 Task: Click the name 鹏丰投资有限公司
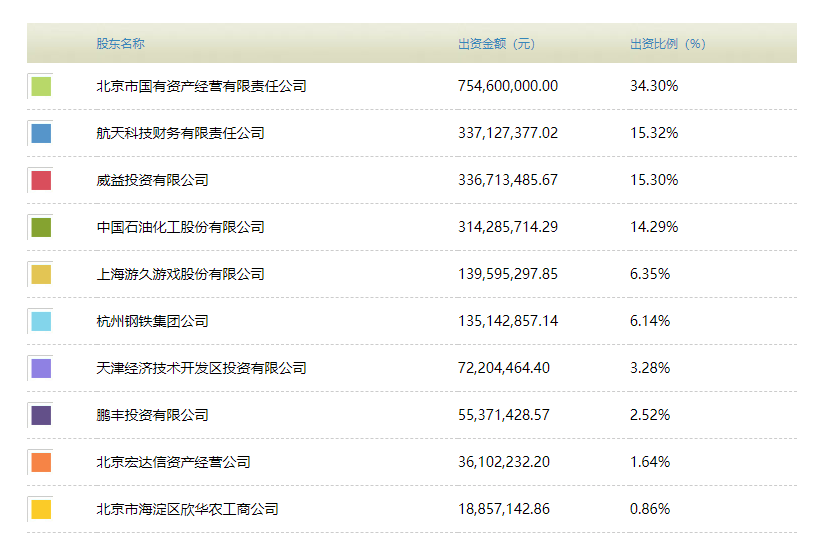click(152, 415)
